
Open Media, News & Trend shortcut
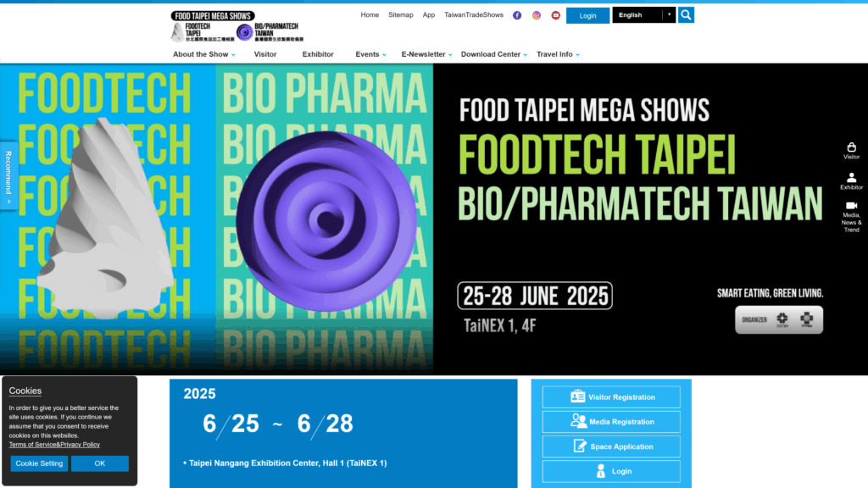851,217
